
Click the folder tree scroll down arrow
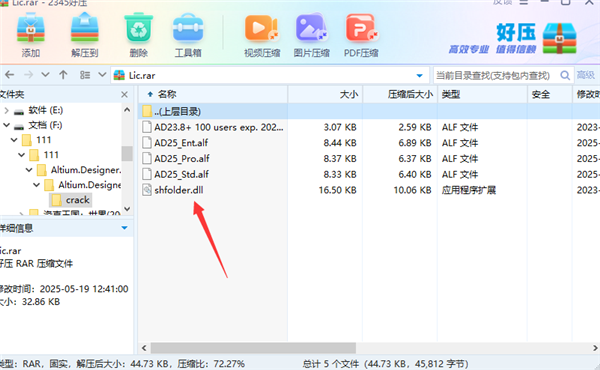(x=127, y=209)
